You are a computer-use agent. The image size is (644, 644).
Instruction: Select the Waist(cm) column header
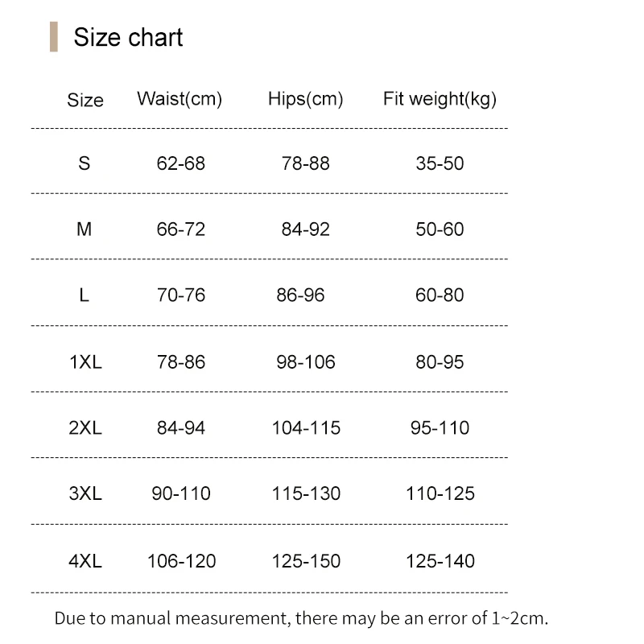coord(180,99)
